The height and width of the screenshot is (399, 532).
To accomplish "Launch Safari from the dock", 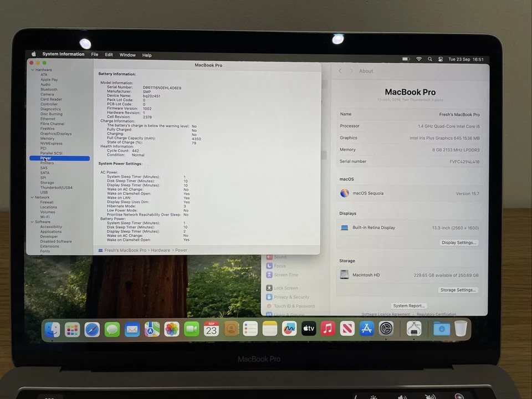I will coord(92,329).
